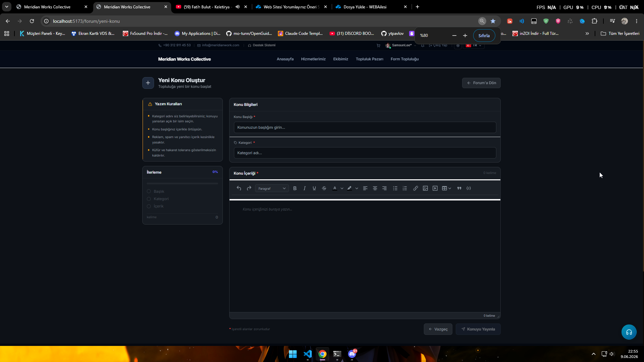This screenshot has width=644, height=362.
Task: Open Chrome zoom magnifier icon
Action: coord(482,21)
